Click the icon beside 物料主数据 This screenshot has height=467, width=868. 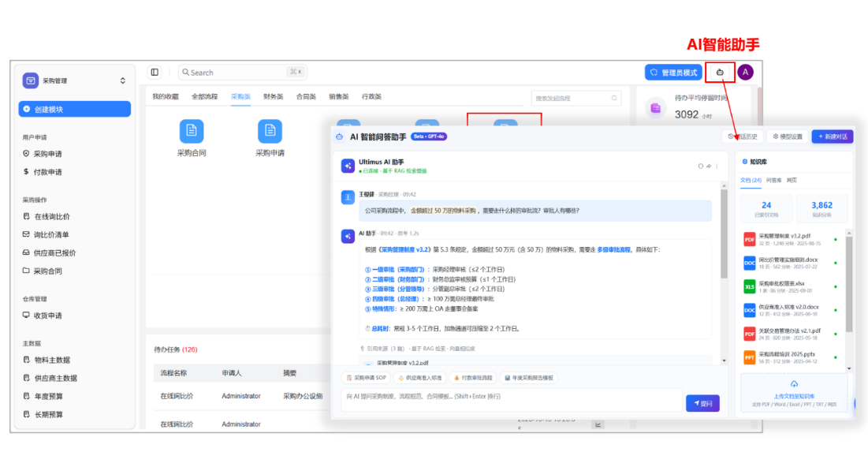coord(26,360)
